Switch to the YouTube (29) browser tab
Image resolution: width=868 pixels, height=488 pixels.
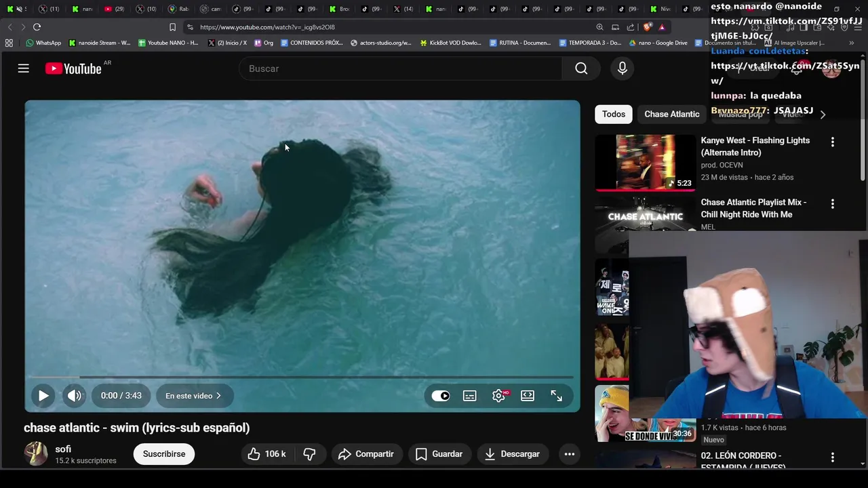point(114,9)
